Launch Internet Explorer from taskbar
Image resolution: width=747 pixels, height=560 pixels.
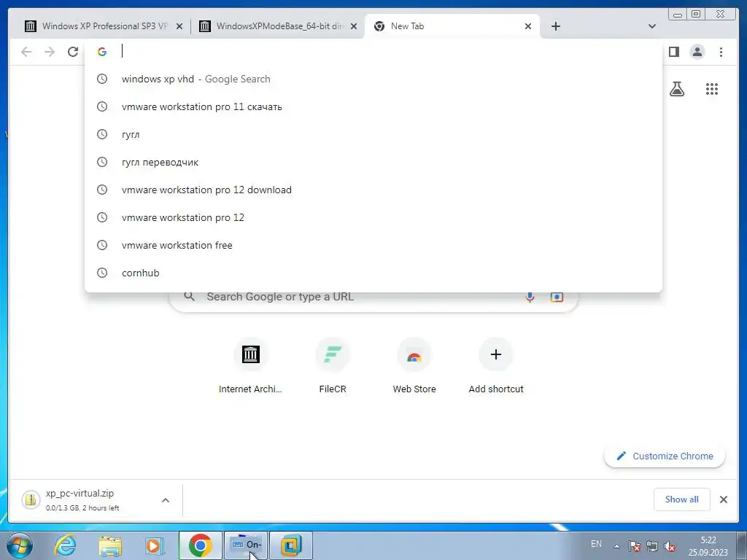65,545
